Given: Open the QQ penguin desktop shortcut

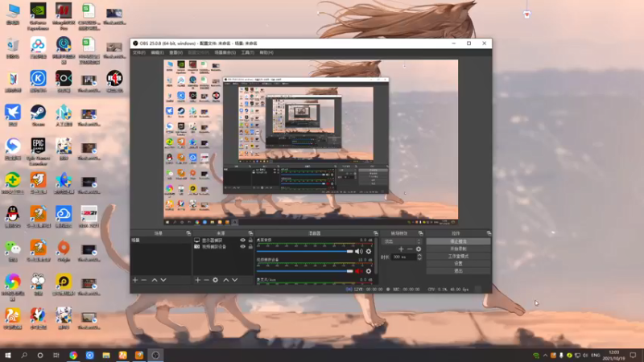Looking at the screenshot, I should pos(13,216).
